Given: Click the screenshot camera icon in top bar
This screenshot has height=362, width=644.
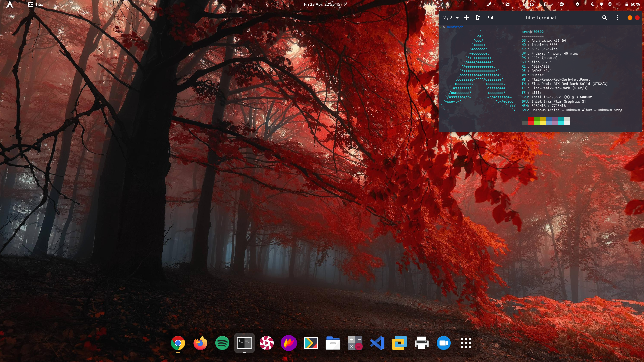Looking at the screenshot, I should (x=507, y=4).
